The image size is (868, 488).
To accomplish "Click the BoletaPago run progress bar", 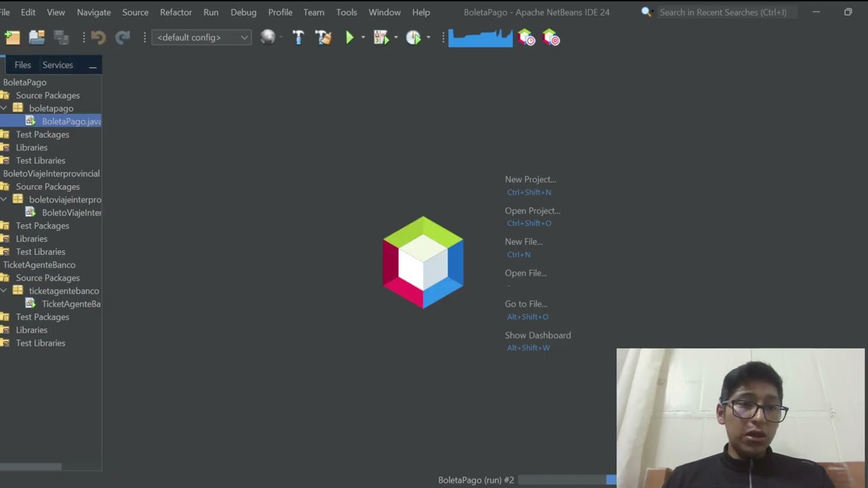I will click(x=567, y=480).
